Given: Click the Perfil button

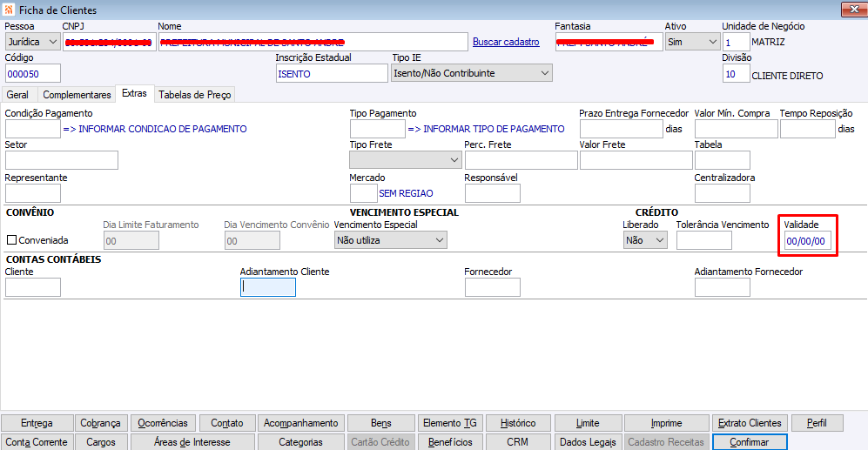Looking at the screenshot, I should coord(818,423).
